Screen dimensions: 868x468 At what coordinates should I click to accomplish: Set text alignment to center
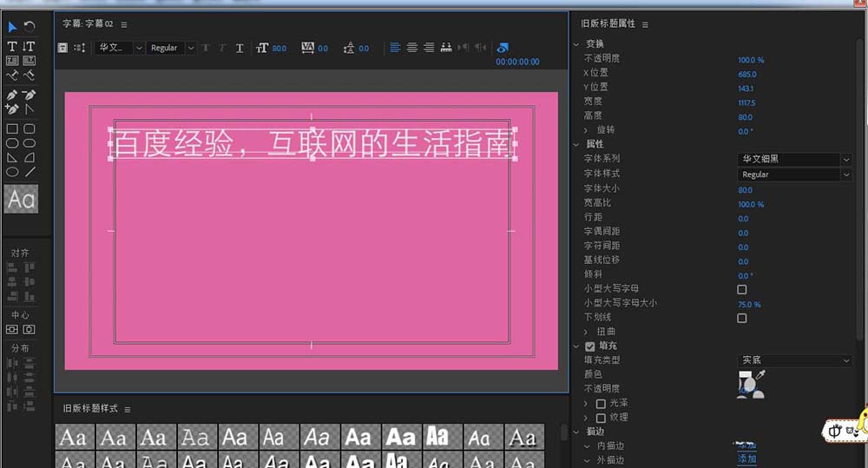point(411,48)
